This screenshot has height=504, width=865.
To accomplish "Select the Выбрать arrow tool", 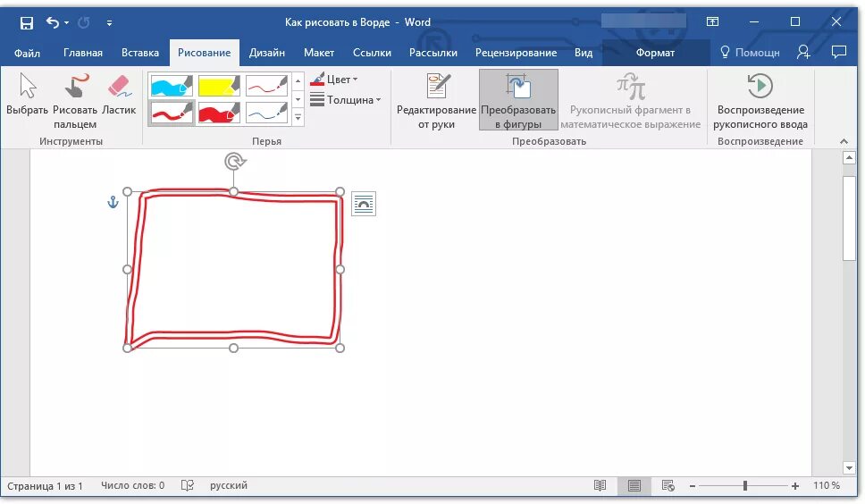I will tap(27, 95).
